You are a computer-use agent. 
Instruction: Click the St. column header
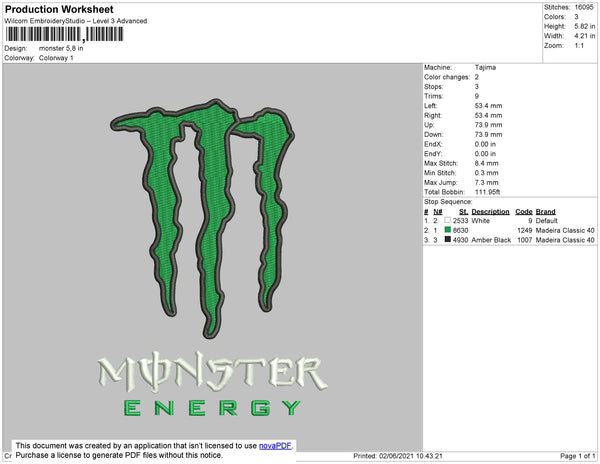coord(463,211)
